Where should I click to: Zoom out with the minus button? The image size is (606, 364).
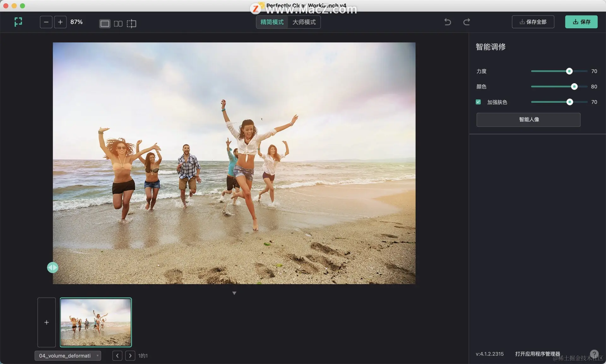46,22
